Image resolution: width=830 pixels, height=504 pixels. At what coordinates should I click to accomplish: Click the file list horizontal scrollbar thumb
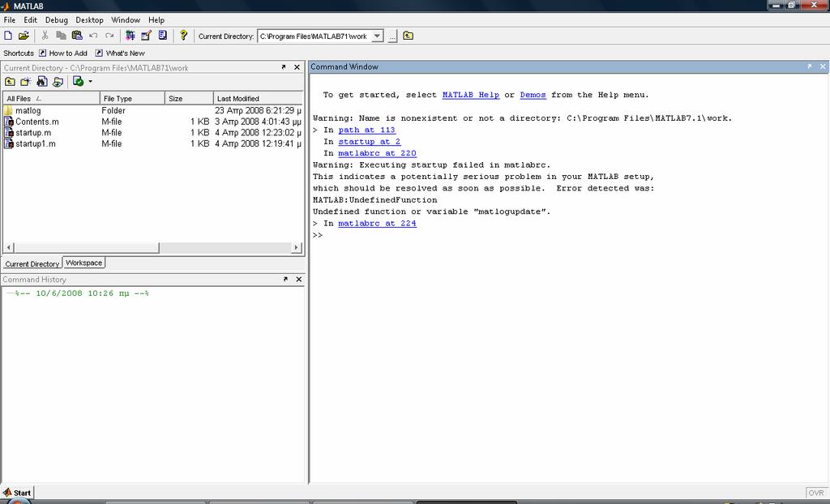(86, 247)
